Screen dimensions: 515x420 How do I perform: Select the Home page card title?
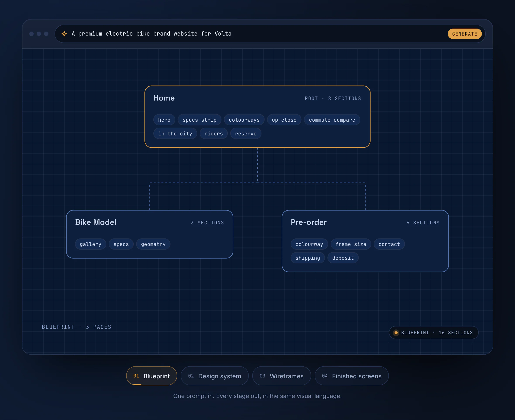pyautogui.click(x=164, y=98)
